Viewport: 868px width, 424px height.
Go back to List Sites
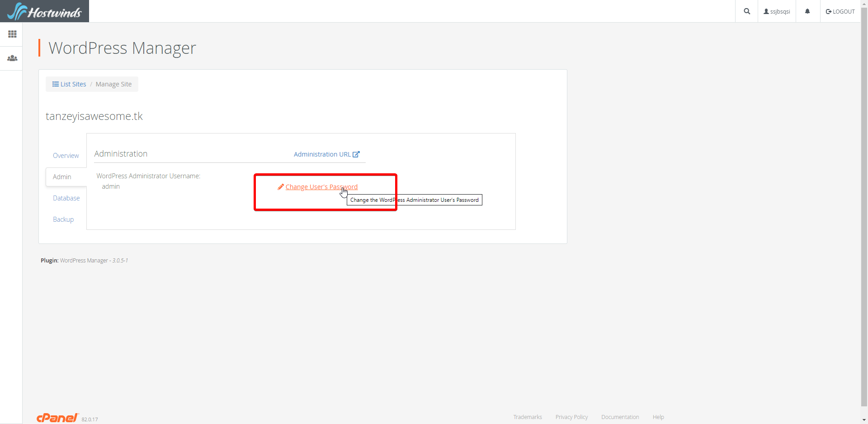click(x=69, y=84)
